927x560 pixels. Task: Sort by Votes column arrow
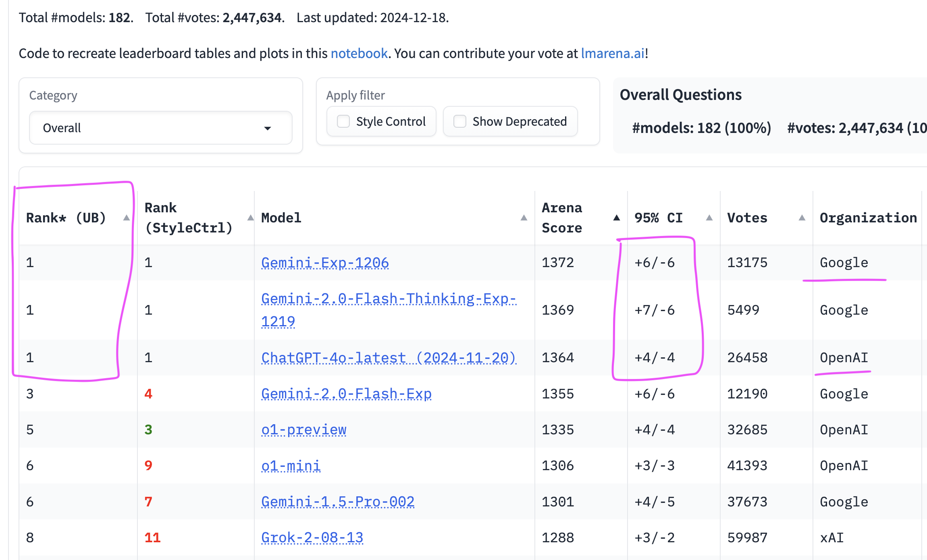802,218
